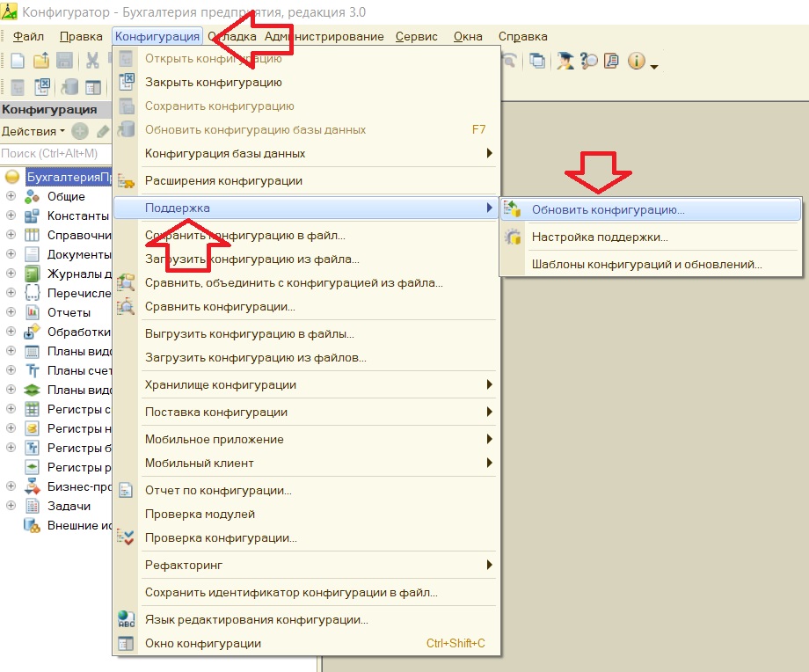Click the Update database configuration toolbar icon
This screenshot has width=809, height=672.
(x=69, y=87)
